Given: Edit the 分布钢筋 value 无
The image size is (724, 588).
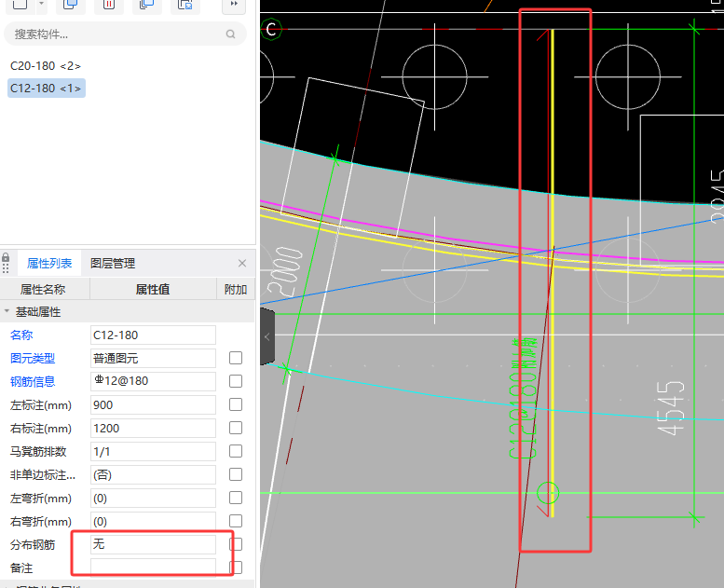Looking at the screenshot, I should coord(153,544).
